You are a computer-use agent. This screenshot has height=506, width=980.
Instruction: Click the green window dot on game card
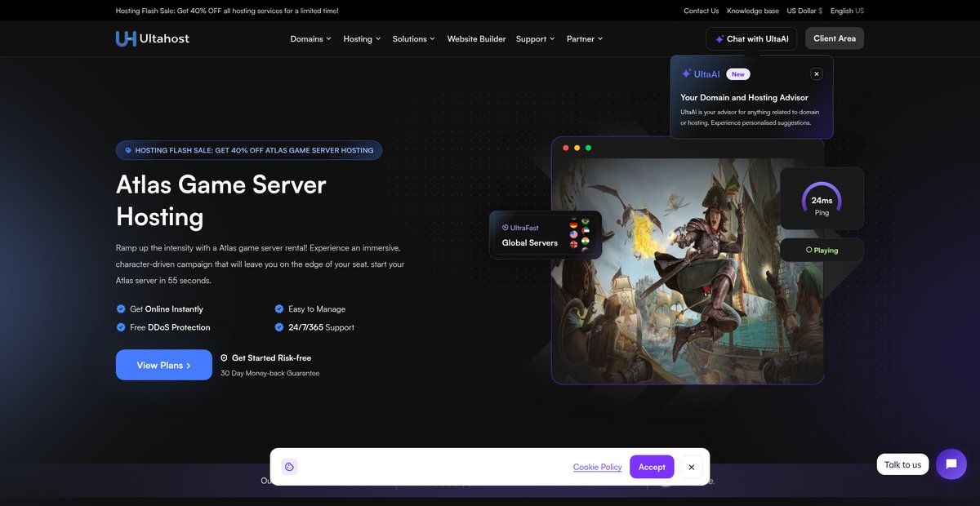(588, 148)
